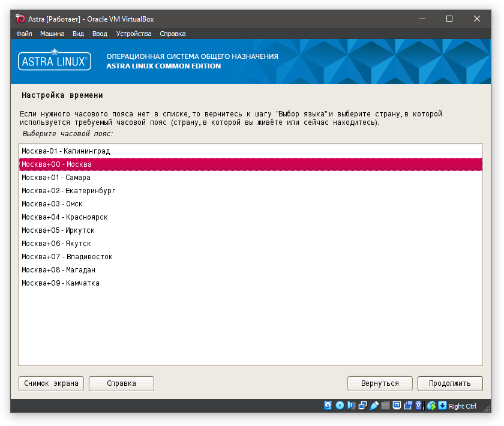Click the display status icon
The image size is (504, 426).
pyautogui.click(x=397, y=406)
